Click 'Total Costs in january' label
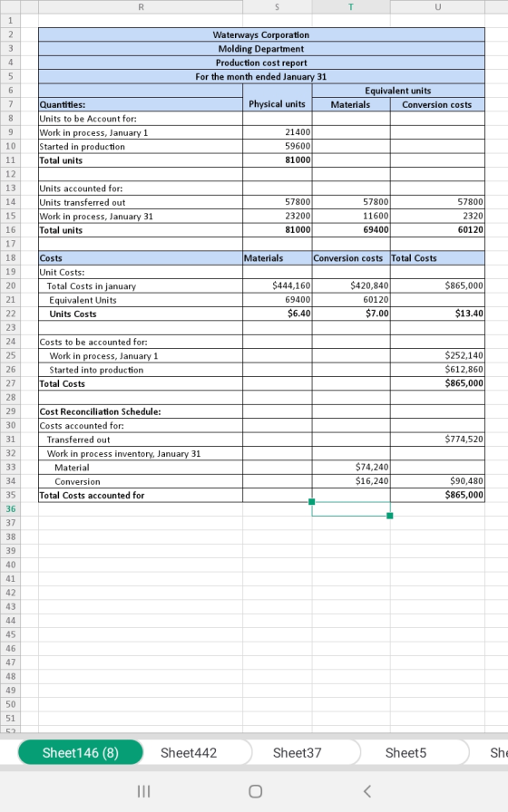 92,285
